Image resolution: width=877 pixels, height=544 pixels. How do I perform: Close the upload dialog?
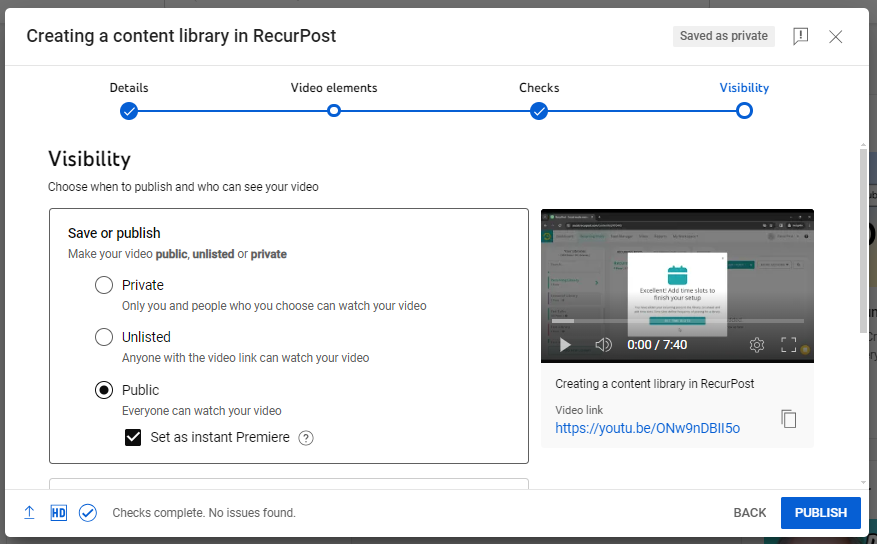(836, 36)
